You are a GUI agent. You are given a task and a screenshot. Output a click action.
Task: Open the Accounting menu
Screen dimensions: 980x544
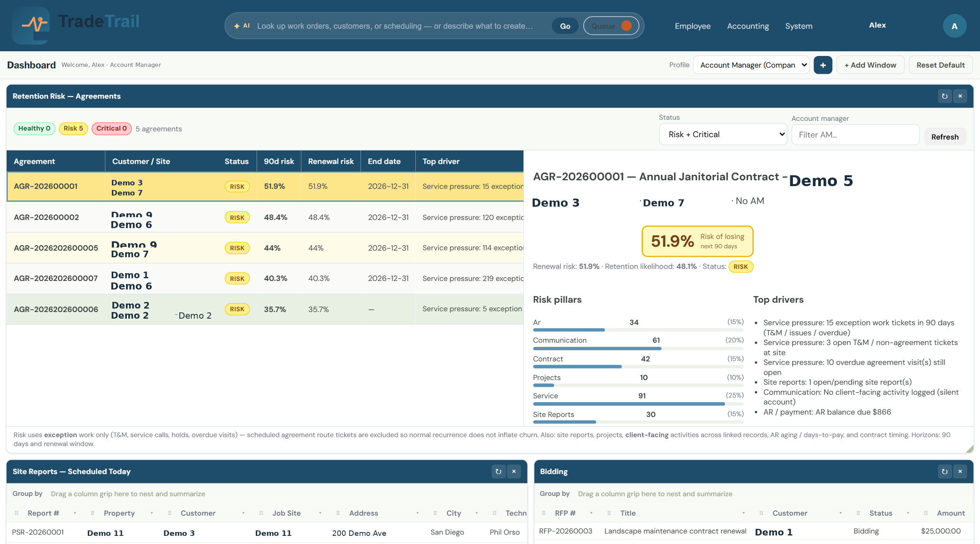748,26
